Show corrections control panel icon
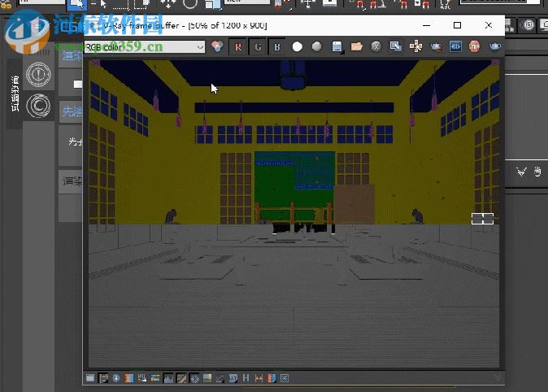This screenshot has height=392, width=548. 90,378
